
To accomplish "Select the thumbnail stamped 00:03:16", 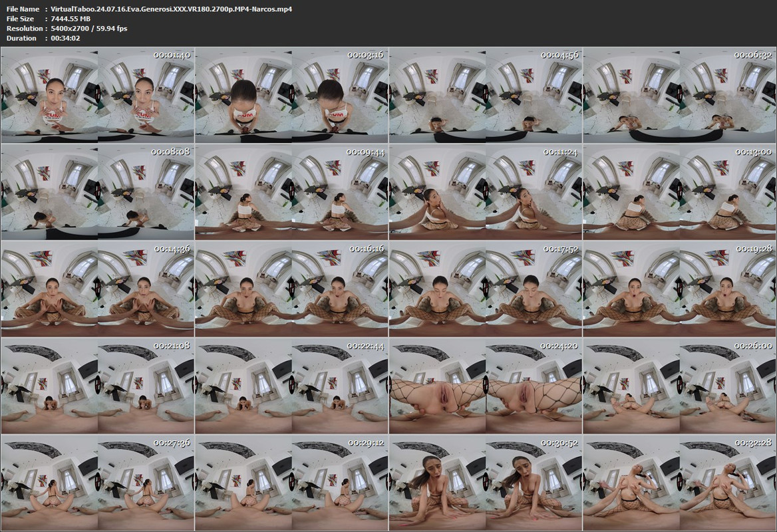I will 292,94.
